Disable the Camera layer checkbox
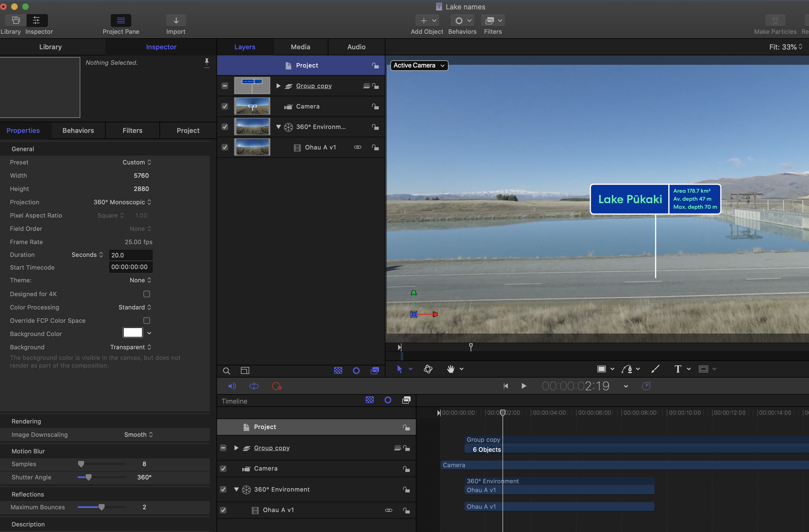The image size is (809, 532). pos(225,106)
